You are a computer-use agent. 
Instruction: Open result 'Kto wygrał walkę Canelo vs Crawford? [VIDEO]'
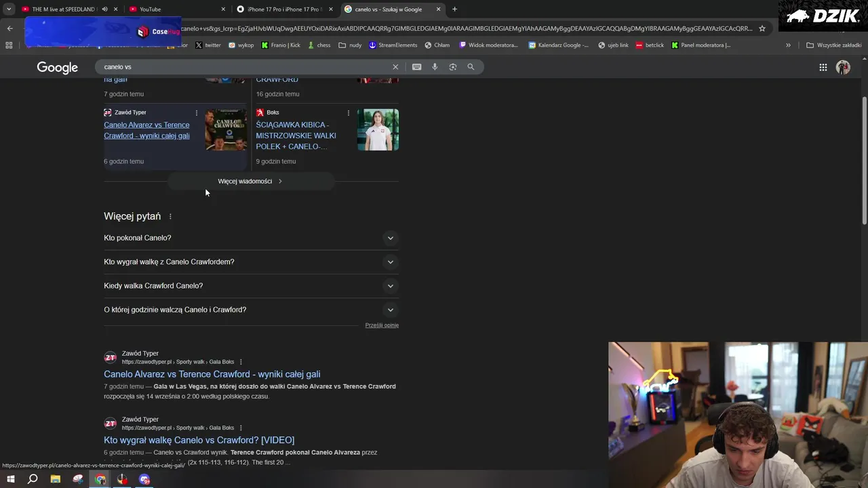tap(199, 441)
